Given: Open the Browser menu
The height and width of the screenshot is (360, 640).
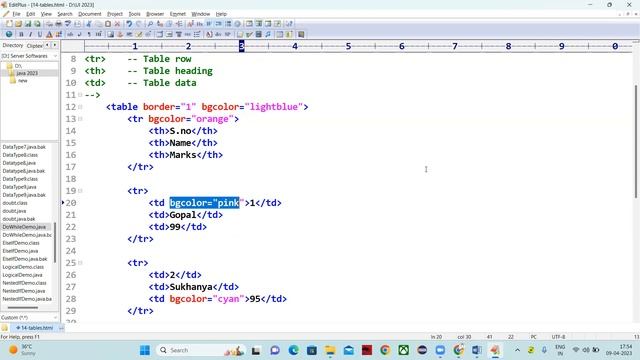Looking at the screenshot, I should coord(155,14).
